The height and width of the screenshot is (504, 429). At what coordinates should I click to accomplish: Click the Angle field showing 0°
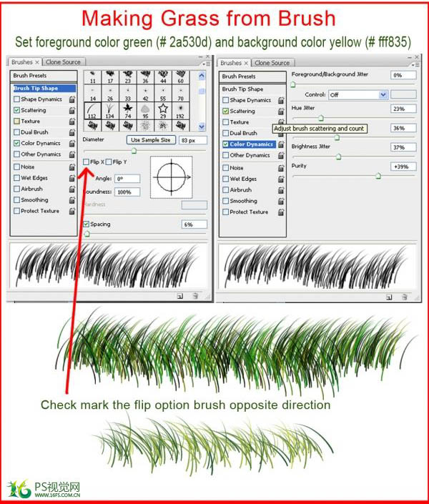pos(127,179)
